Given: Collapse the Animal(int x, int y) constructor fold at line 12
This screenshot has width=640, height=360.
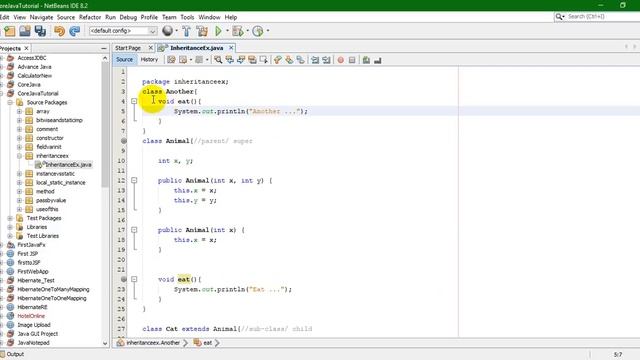Looking at the screenshot, I should [134, 180].
